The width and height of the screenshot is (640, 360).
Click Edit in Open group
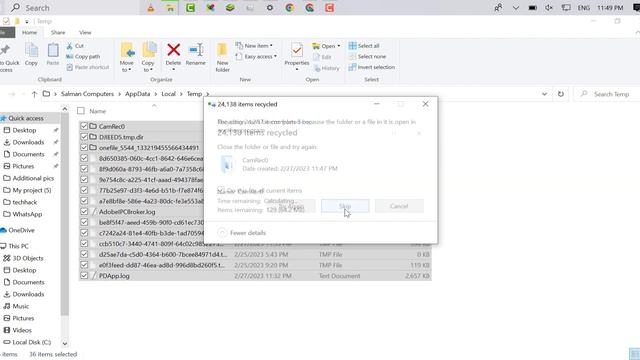(x=322, y=57)
